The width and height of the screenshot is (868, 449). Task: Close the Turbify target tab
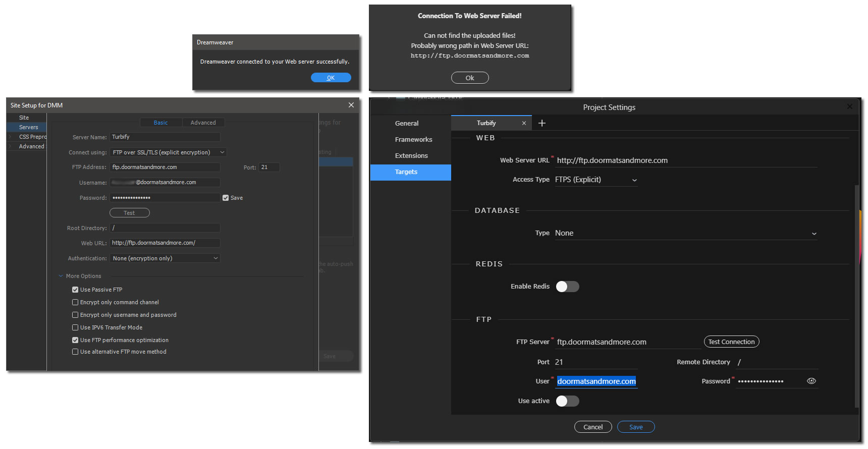point(524,123)
